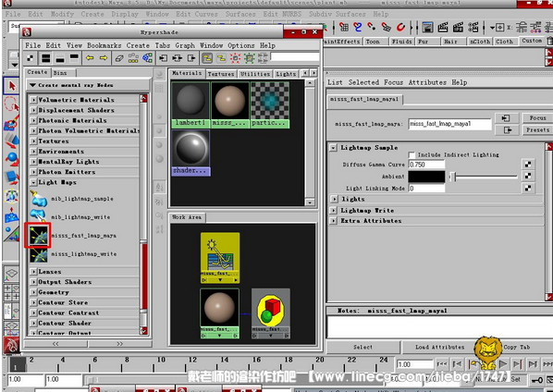Open the Hypershade Bookmarks menu
Viewport: 553px width, 392px height.
(104, 45)
